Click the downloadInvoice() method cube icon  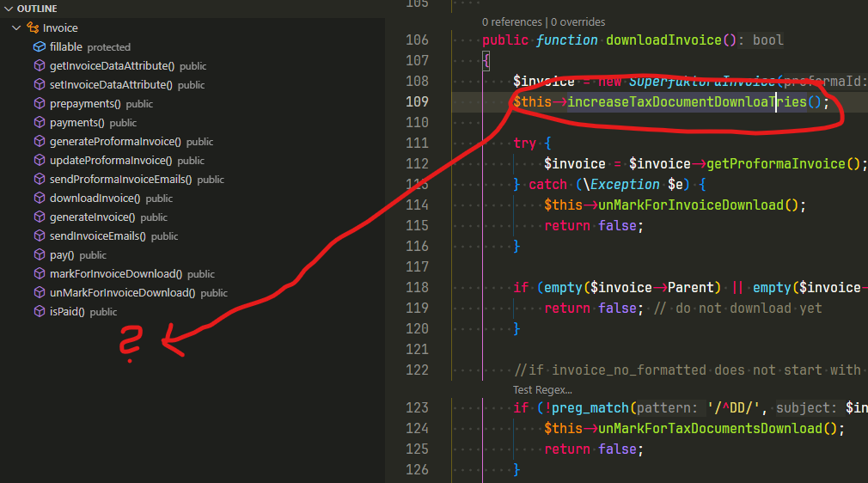click(x=40, y=199)
